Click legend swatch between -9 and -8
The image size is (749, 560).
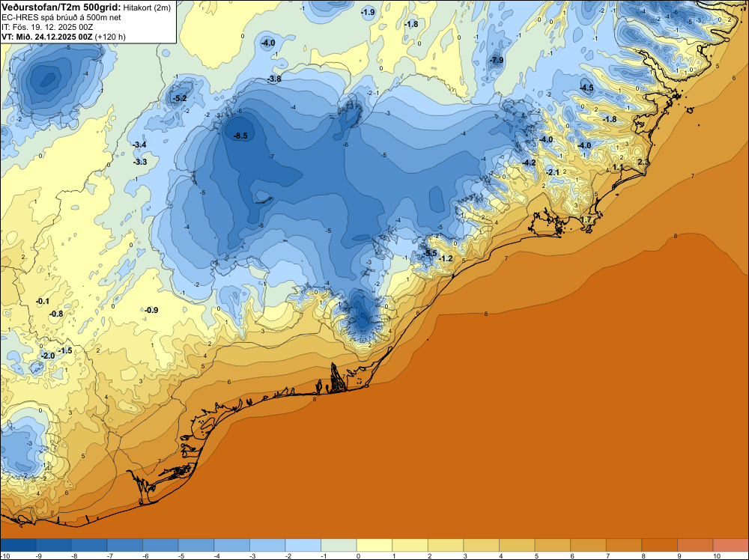point(54,545)
